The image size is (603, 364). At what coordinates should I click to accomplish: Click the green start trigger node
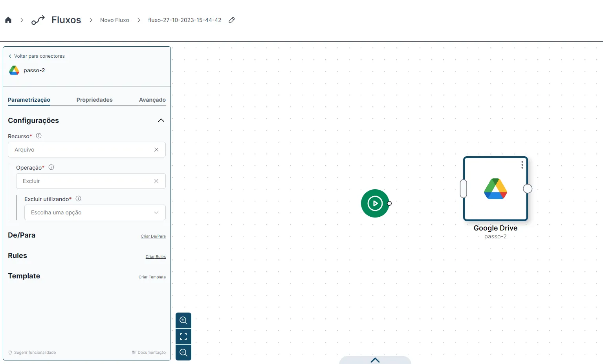tap(375, 203)
